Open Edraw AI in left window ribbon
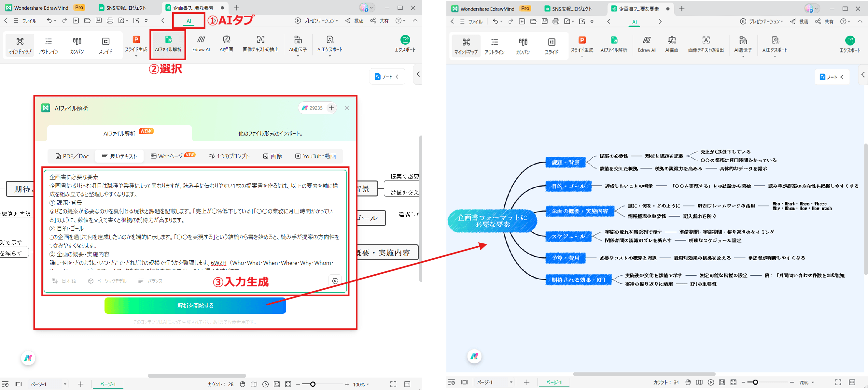 coord(201,44)
